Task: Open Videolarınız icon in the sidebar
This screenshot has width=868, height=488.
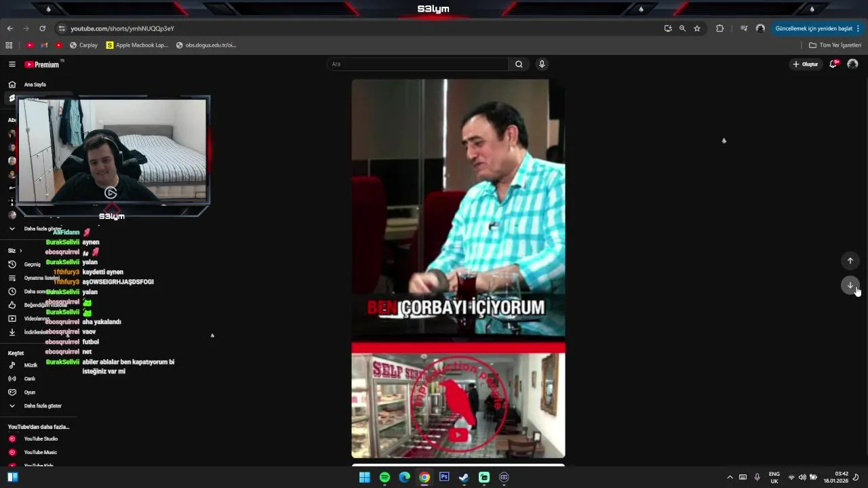Action: (12, 319)
